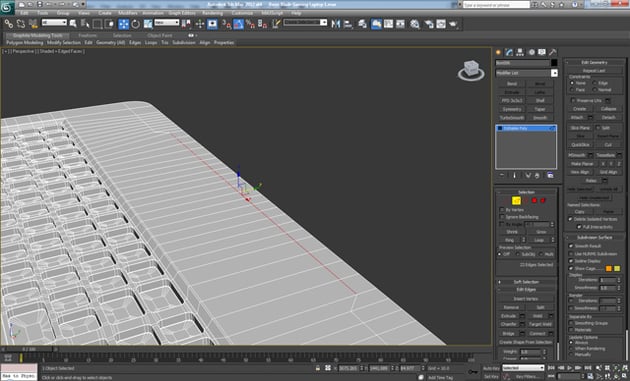Select the Rectangular Selection Region tool
The width and height of the screenshot is (630, 381).
(97, 24)
